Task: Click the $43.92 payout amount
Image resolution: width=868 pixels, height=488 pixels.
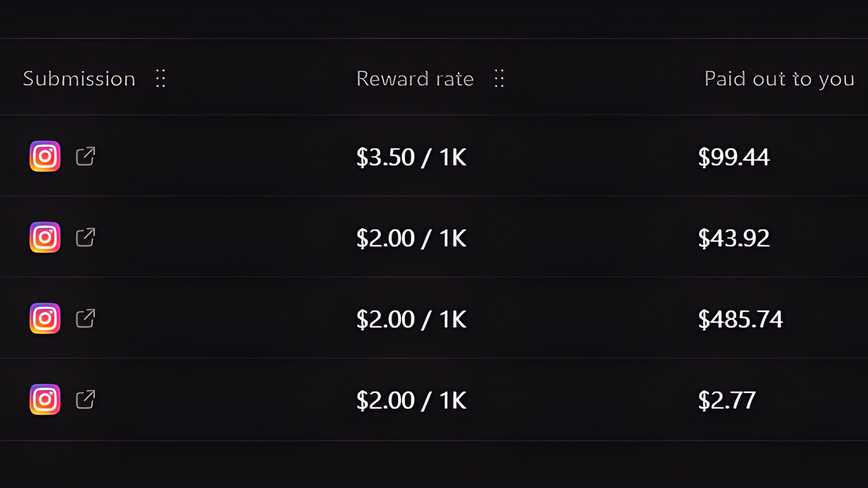Action: pyautogui.click(x=733, y=238)
